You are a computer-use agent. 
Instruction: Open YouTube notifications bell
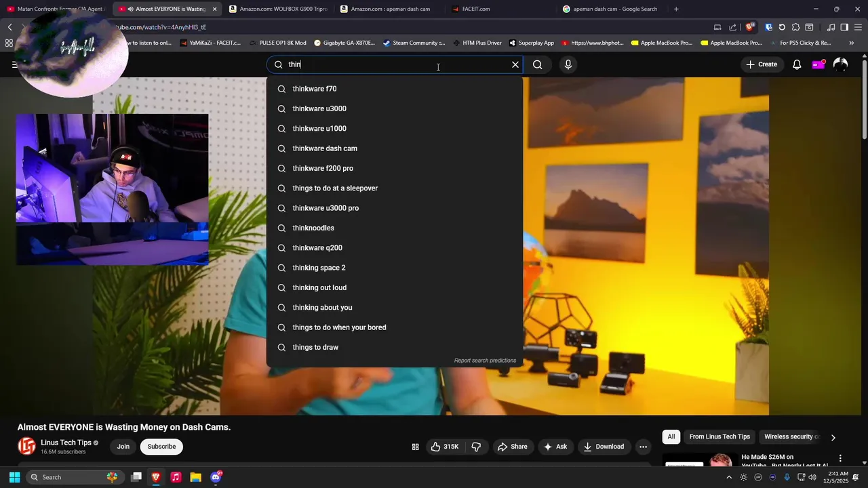797,64
